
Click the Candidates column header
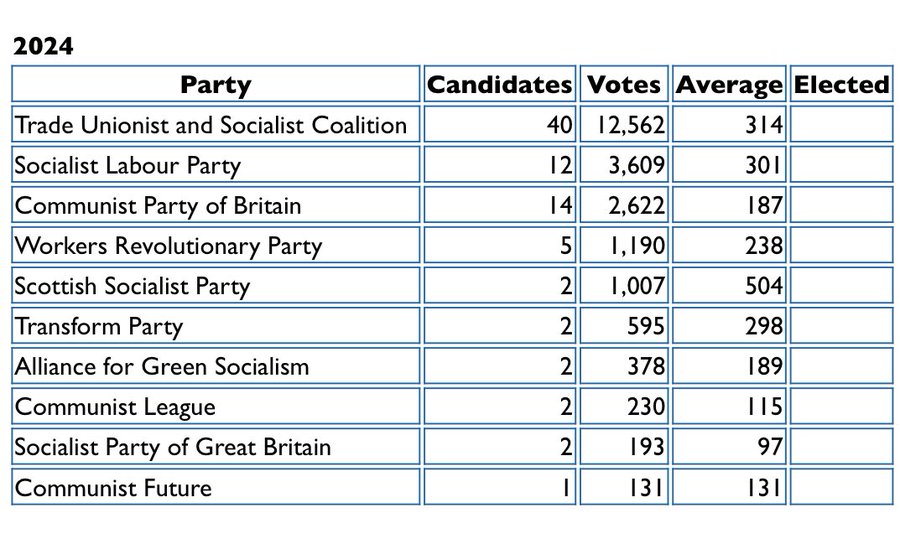point(499,84)
